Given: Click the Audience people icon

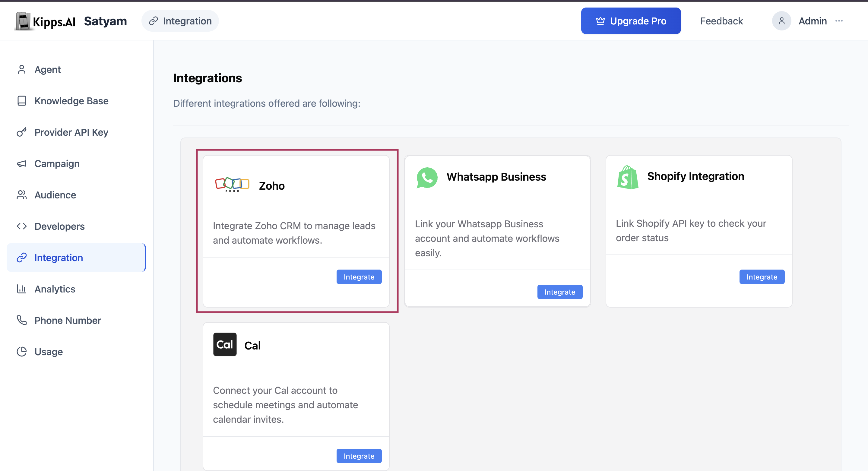Looking at the screenshot, I should pyautogui.click(x=22, y=195).
